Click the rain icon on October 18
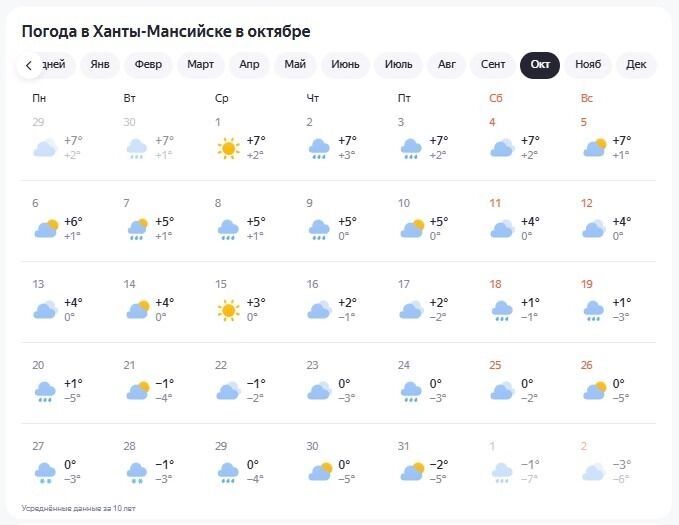 click(x=503, y=311)
